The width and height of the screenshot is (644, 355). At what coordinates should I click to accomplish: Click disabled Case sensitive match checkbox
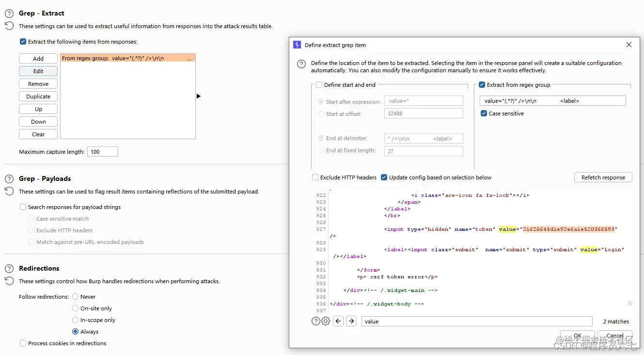(x=31, y=219)
